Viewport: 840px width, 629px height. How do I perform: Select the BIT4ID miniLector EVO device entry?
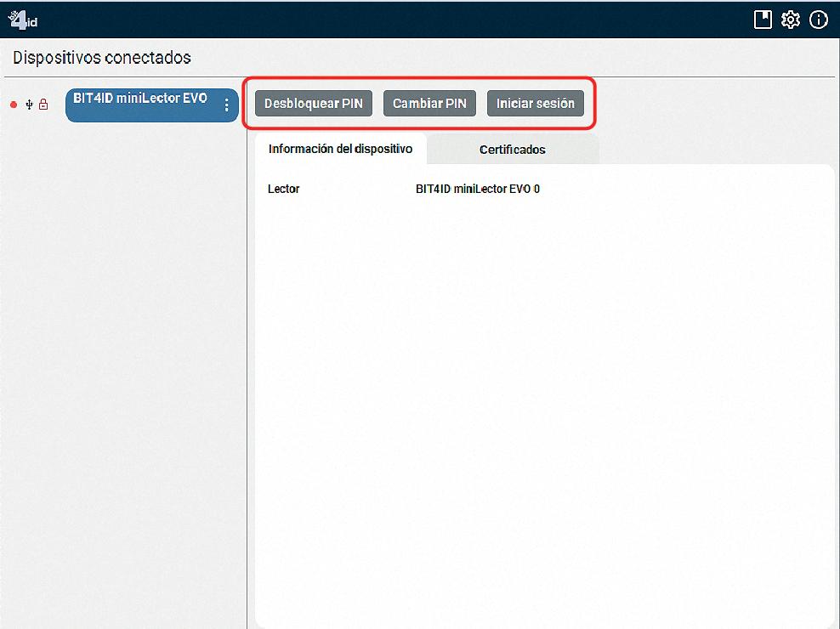[x=151, y=105]
